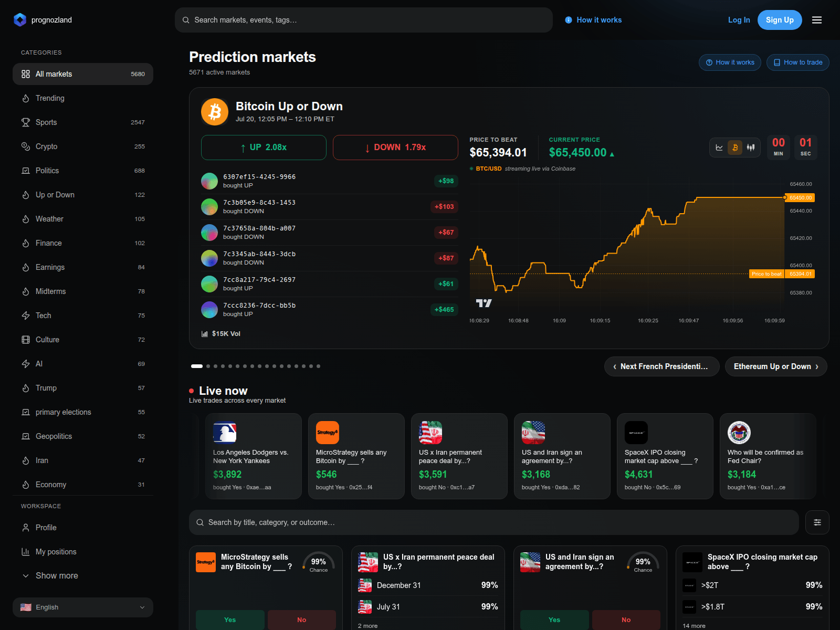Go to previous Next French Presidenti… market
This screenshot has height=630, width=840.
click(x=661, y=366)
